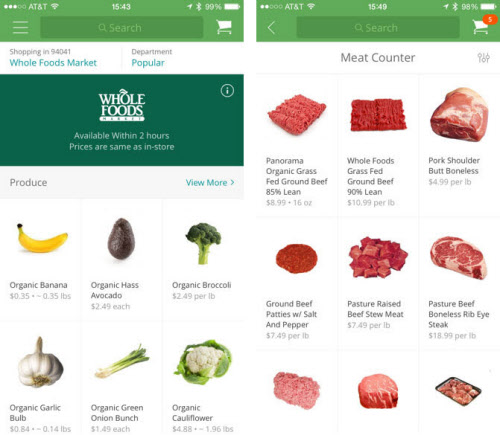Select the Organic Banana product

pyautogui.click(x=40, y=260)
